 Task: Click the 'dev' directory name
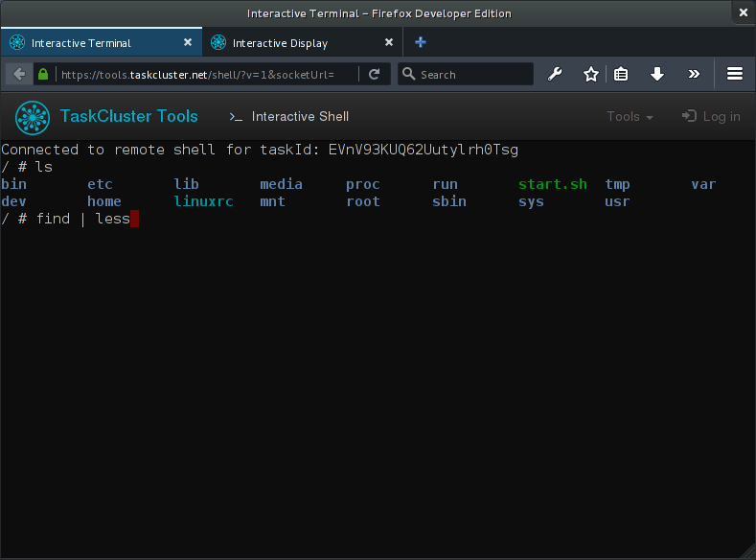(x=13, y=201)
